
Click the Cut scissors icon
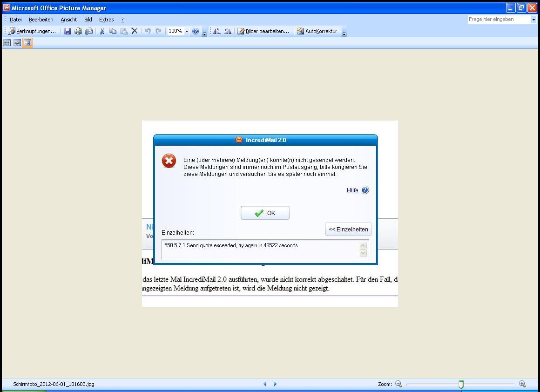[x=102, y=31]
